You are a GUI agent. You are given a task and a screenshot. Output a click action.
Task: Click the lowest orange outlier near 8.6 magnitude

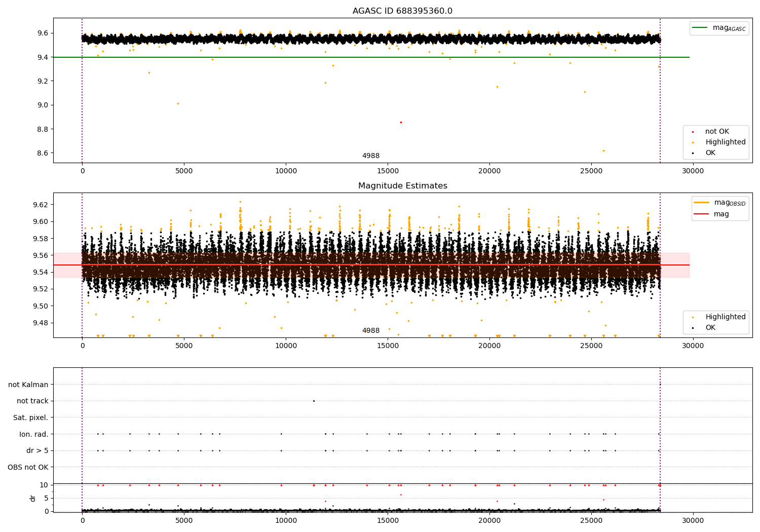(x=603, y=150)
